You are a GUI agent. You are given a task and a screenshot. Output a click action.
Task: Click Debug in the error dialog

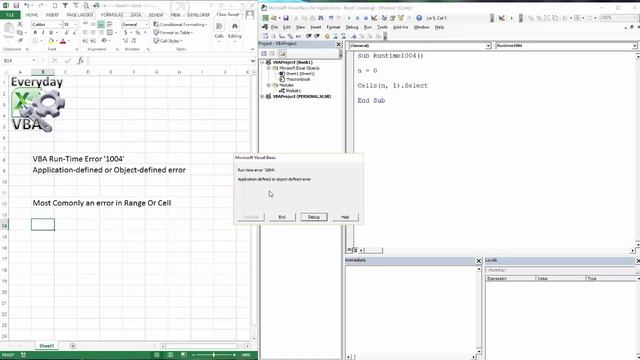click(x=313, y=217)
